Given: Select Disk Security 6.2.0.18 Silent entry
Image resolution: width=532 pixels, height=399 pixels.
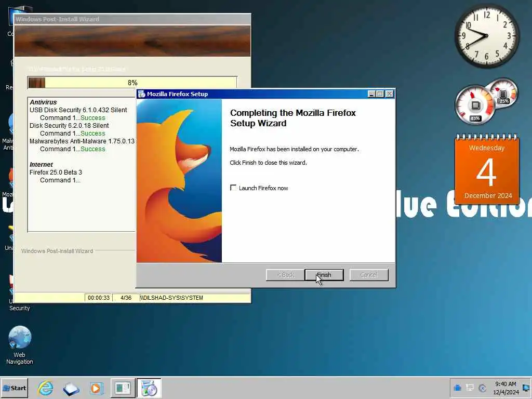Looking at the screenshot, I should 69,126.
